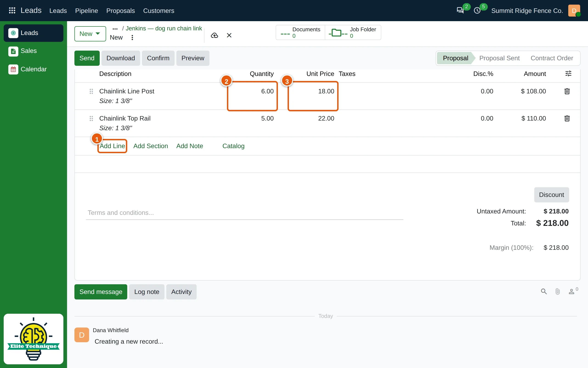Open the Calendar sidebar item
588x368 pixels.
click(x=34, y=69)
